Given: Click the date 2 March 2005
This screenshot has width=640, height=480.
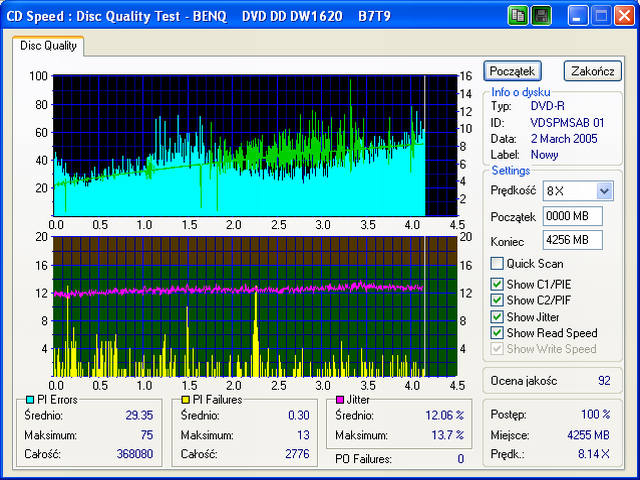Looking at the screenshot, I should click(564, 139).
